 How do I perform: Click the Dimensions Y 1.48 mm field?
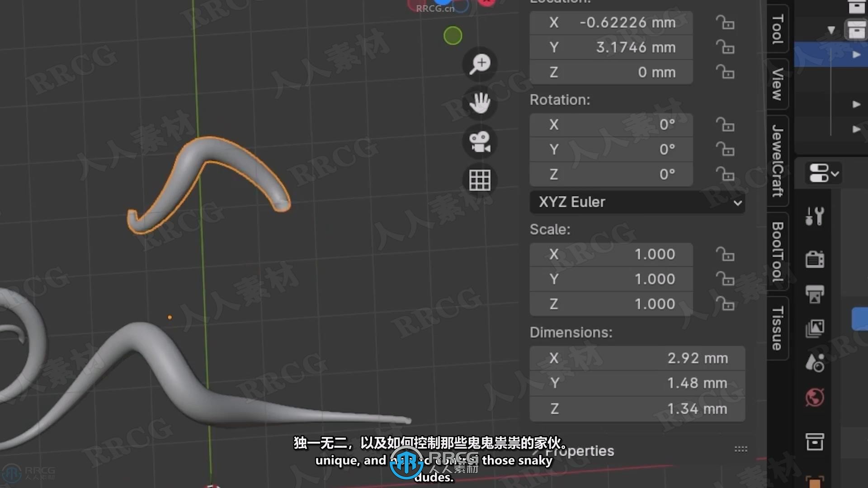(637, 383)
